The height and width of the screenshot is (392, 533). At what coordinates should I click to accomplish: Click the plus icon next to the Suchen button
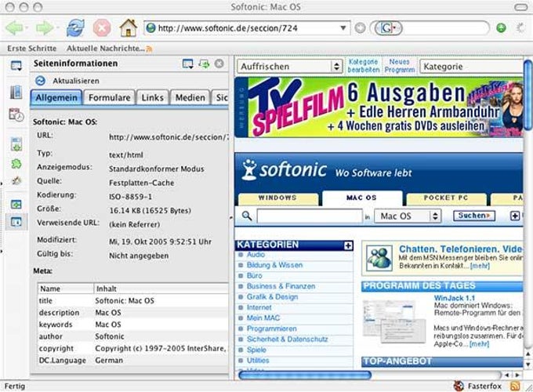click(x=515, y=216)
